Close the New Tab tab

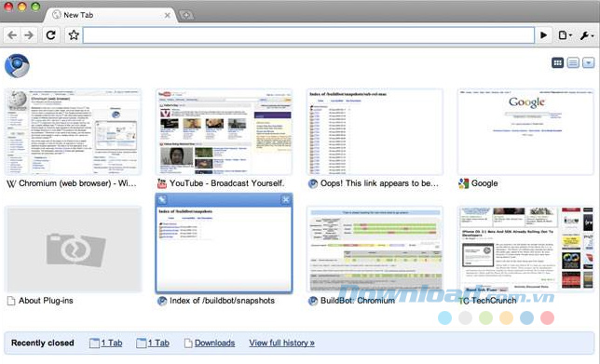click(x=167, y=15)
